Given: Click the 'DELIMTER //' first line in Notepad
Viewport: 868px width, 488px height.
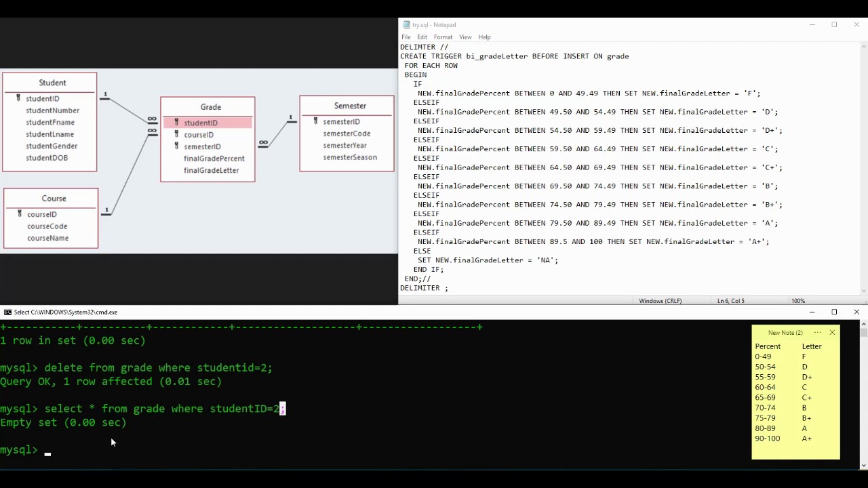Looking at the screenshot, I should point(424,47).
